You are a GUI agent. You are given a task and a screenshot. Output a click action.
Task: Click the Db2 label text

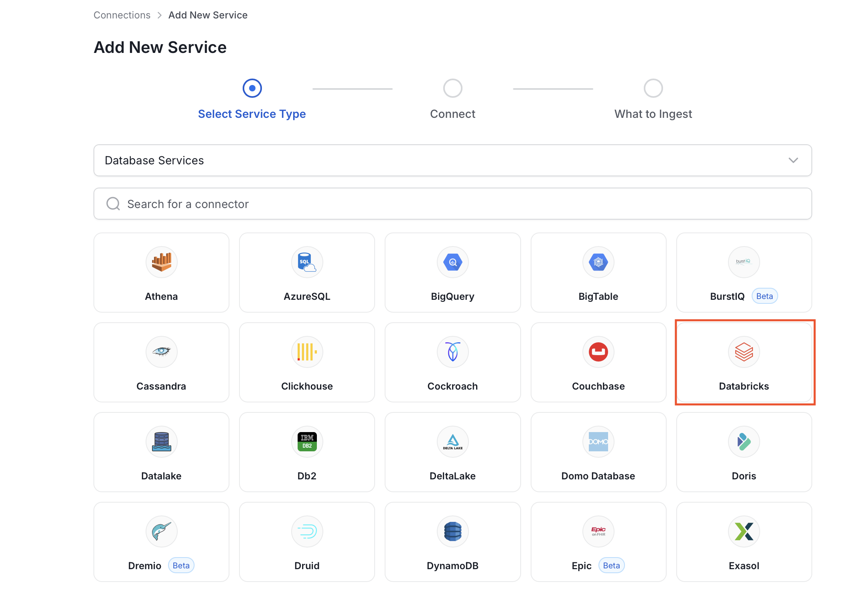pyautogui.click(x=307, y=476)
